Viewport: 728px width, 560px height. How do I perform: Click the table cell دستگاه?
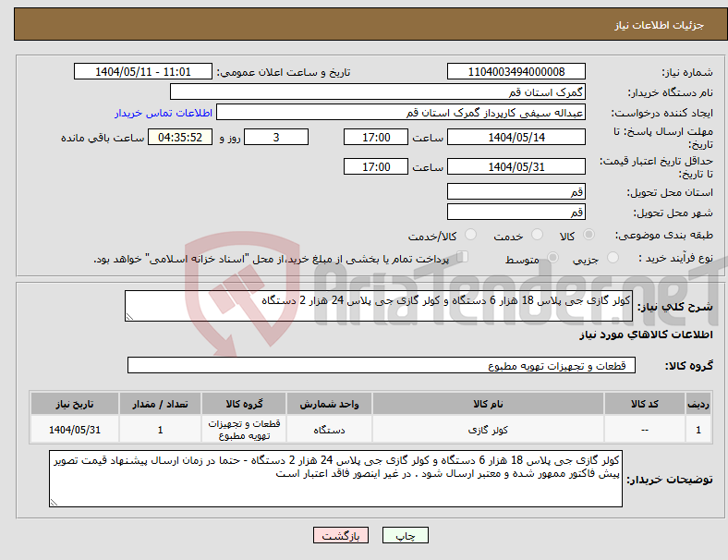point(329,430)
